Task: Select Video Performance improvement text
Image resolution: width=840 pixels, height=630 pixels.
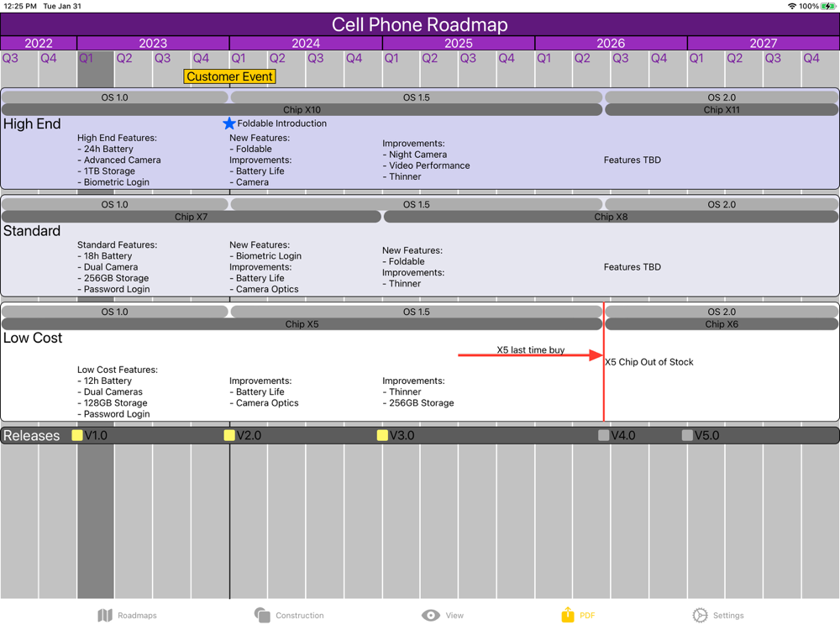Action: pyautogui.click(x=426, y=165)
